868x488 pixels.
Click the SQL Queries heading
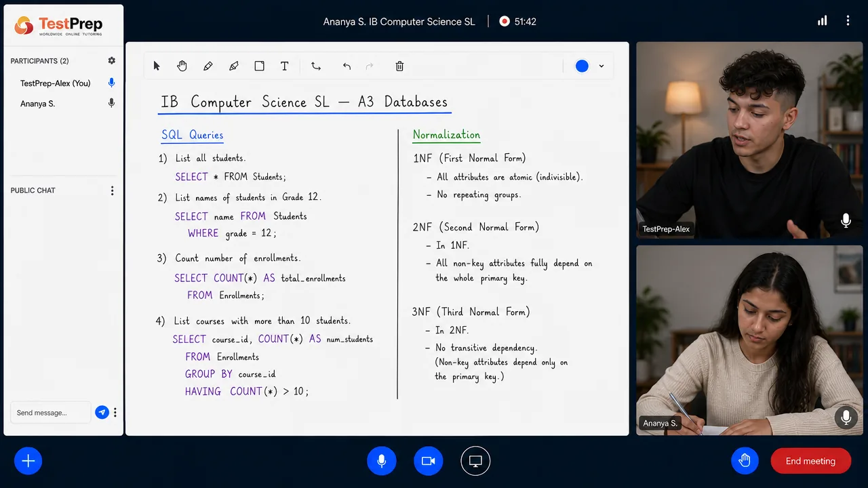(x=193, y=135)
